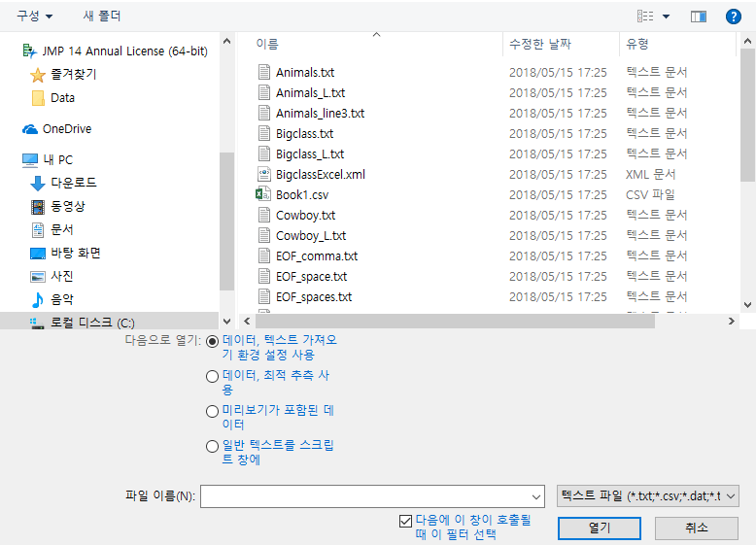Click the 바탕 화면 desktop icon
The height and width of the screenshot is (545, 756).
pyautogui.click(x=38, y=253)
